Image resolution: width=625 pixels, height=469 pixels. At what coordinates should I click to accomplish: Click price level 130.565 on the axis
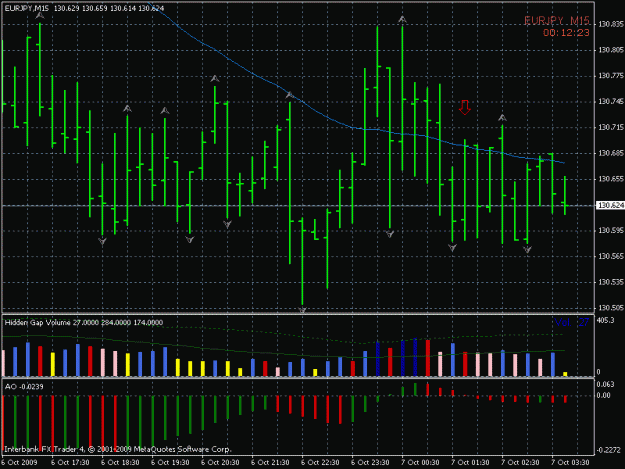click(610, 256)
